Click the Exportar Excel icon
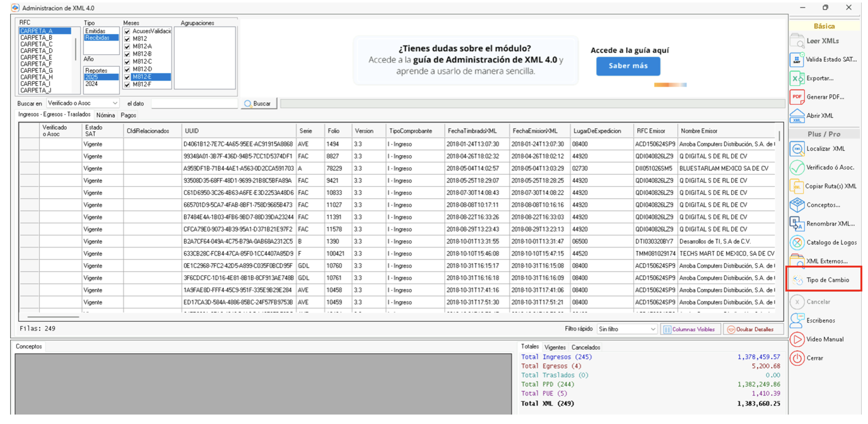Screen dimensions: 868x424 [797, 78]
